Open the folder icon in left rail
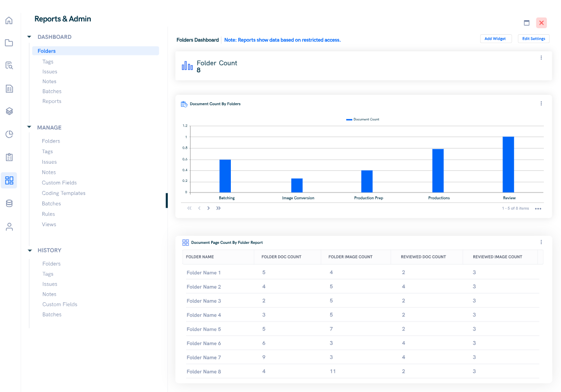Screen dimensions: 561x392 click(x=9, y=43)
